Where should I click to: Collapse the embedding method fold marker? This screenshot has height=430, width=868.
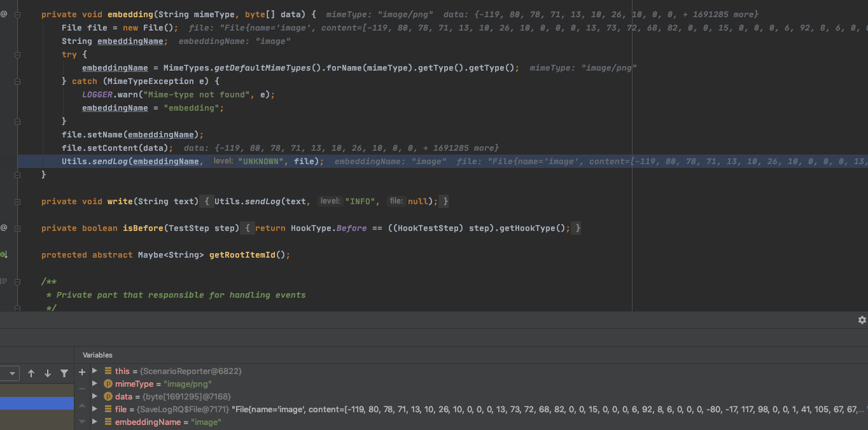[x=18, y=14]
